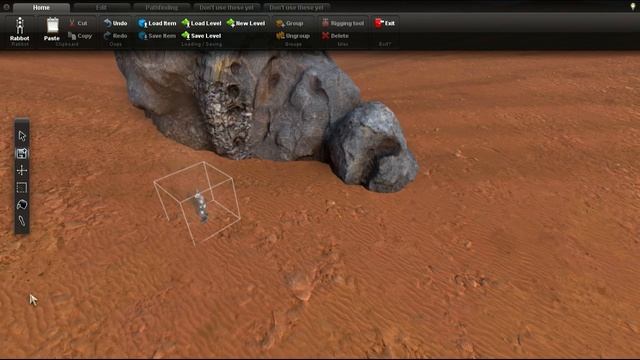Image resolution: width=640 pixels, height=360 pixels.
Task: Click the small rounded boulder
Action: click(372, 147)
